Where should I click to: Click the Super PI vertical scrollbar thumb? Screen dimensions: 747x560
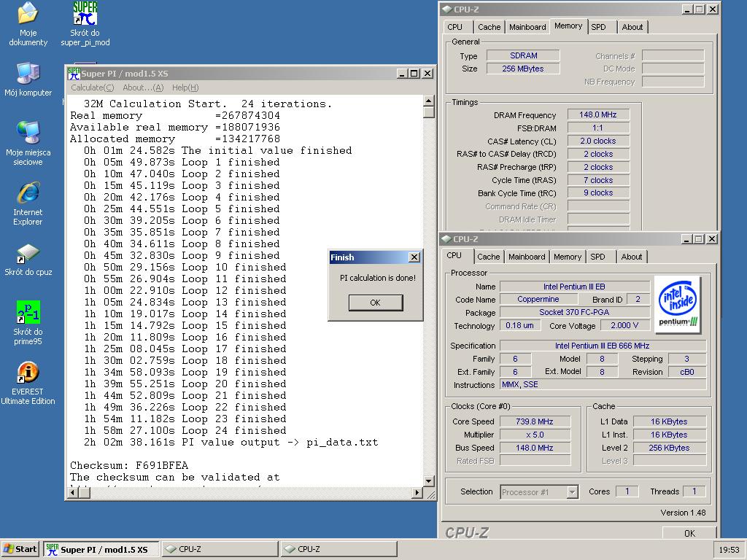coord(429,112)
